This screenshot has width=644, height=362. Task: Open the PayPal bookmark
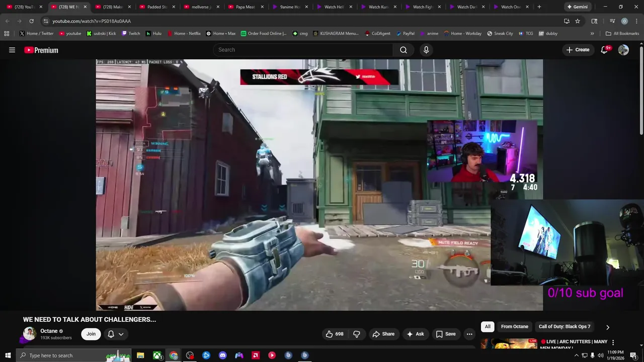tap(405, 33)
